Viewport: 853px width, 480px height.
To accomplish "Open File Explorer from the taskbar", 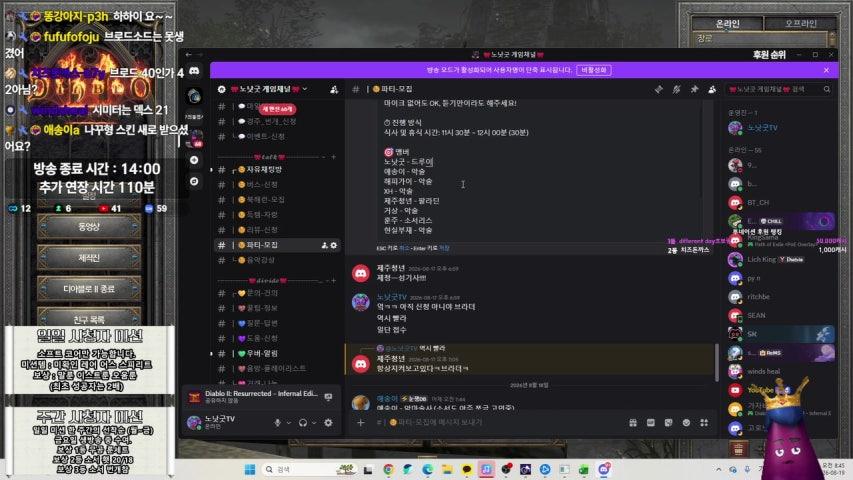I will click(x=447, y=469).
